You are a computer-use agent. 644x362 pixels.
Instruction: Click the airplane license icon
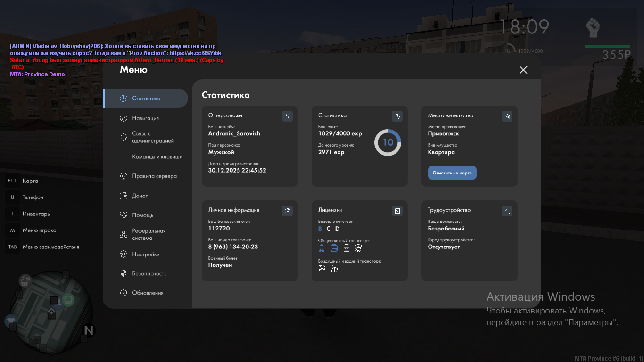pyautogui.click(x=322, y=269)
